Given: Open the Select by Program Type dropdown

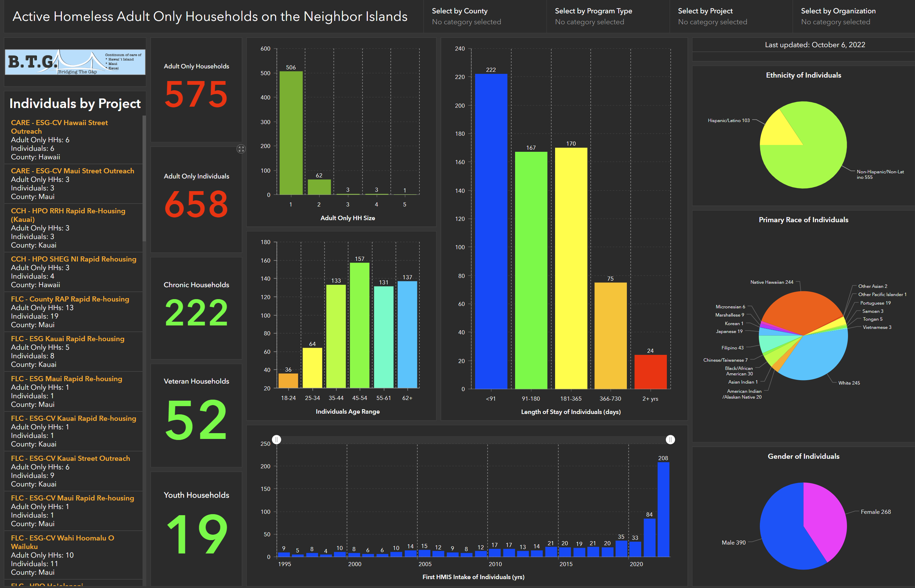Looking at the screenshot, I should click(608, 16).
